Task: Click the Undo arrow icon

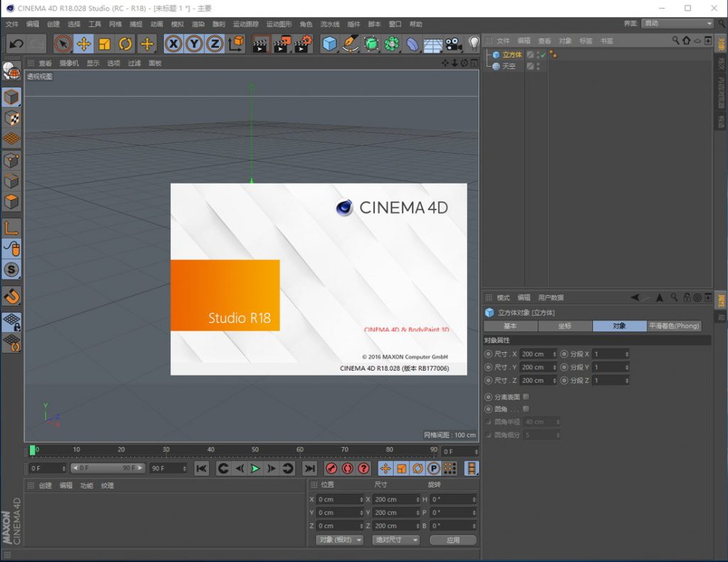Action: coord(17,44)
